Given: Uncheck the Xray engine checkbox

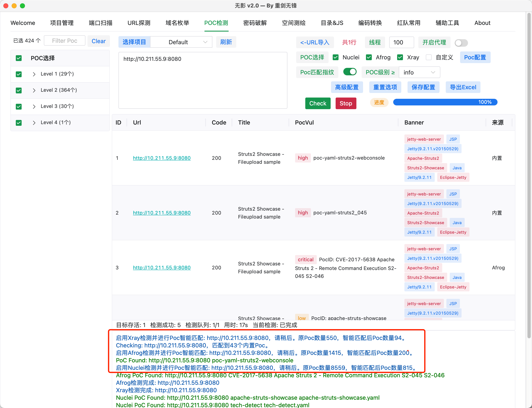Looking at the screenshot, I should point(400,57).
